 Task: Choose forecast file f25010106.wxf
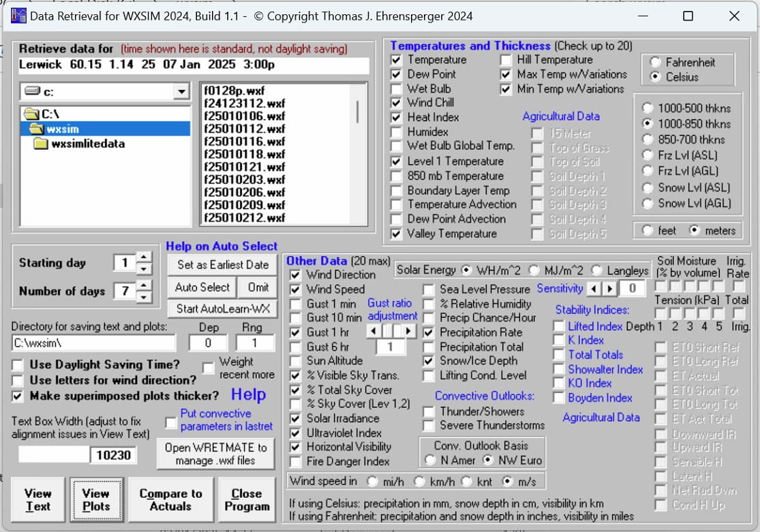(244, 116)
